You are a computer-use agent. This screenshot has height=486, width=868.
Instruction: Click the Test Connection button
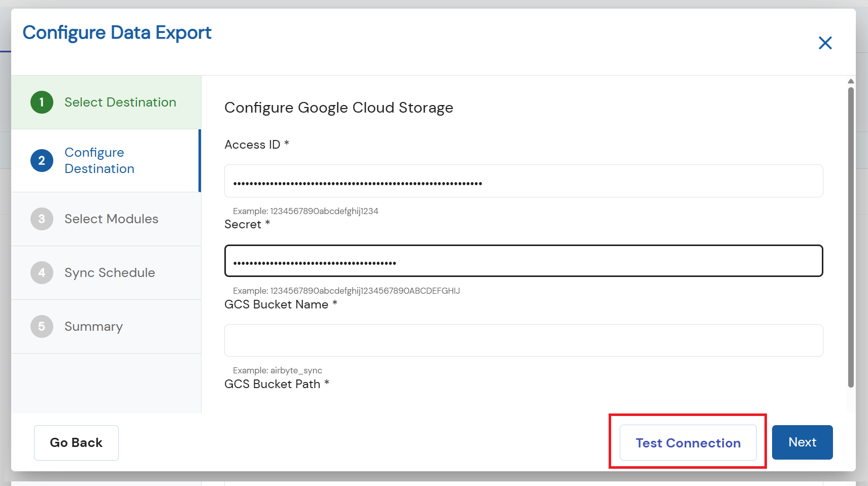pyautogui.click(x=688, y=443)
